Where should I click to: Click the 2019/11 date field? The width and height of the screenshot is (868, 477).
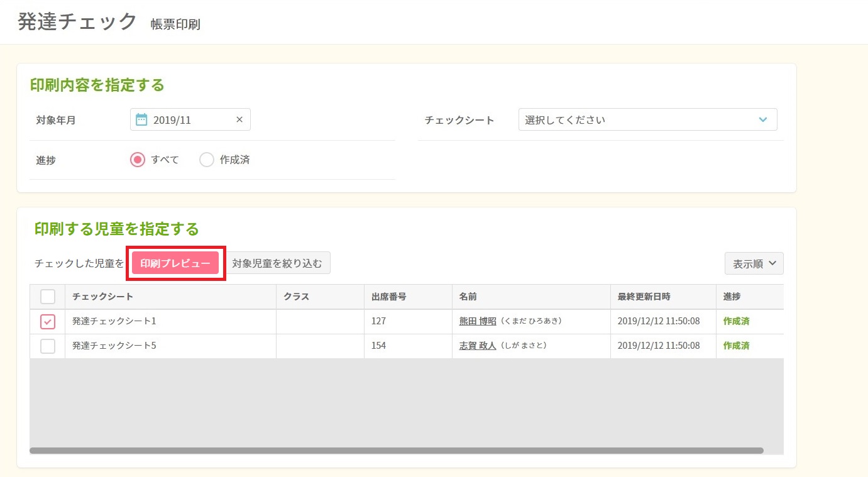190,119
